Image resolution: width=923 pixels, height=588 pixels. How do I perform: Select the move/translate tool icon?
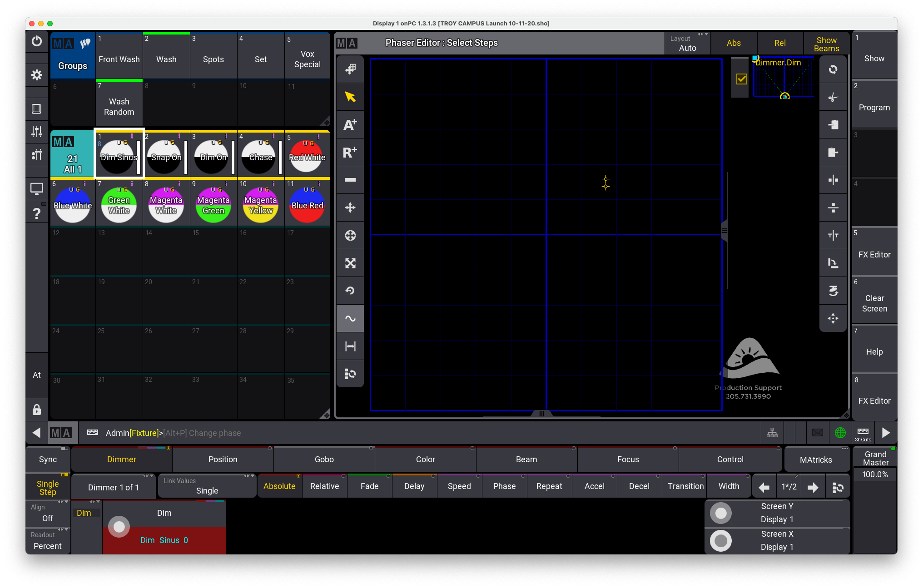pos(351,207)
